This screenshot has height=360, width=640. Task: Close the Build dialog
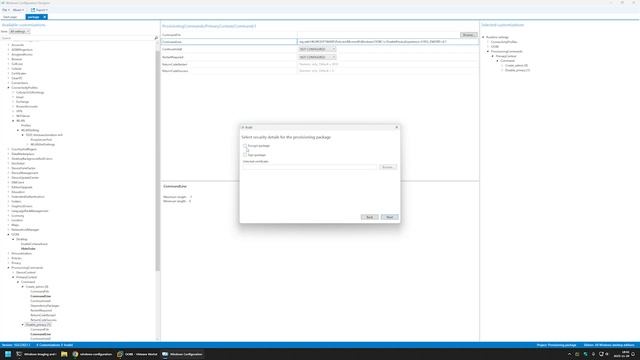pos(396,127)
